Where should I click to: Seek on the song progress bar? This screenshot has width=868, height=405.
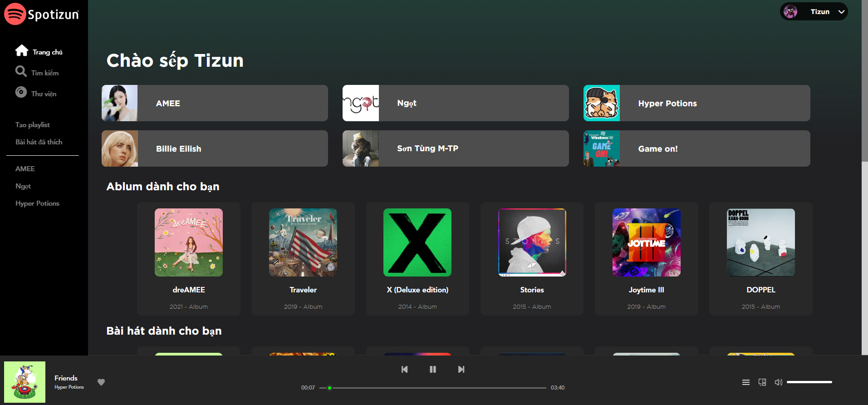tap(433, 388)
